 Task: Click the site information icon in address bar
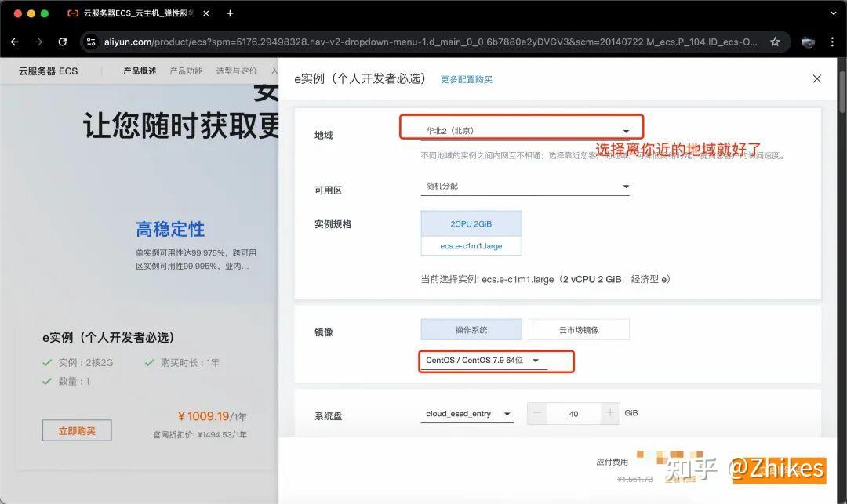(92, 42)
